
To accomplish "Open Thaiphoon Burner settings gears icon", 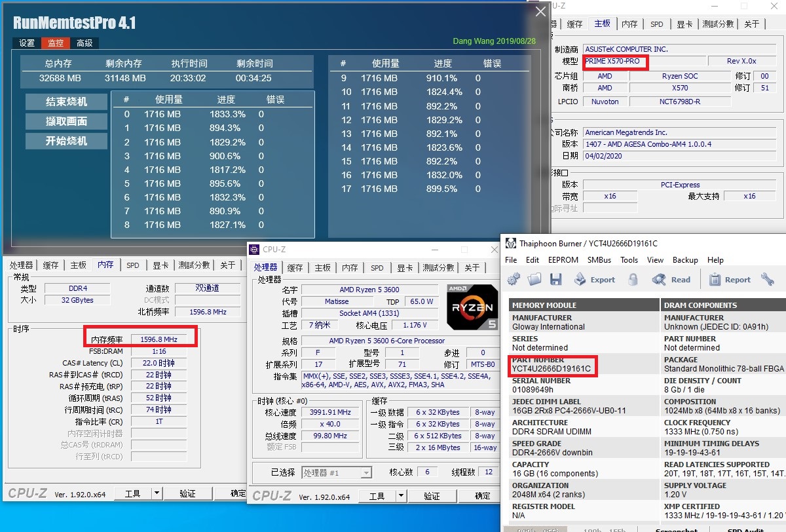I will point(514,280).
